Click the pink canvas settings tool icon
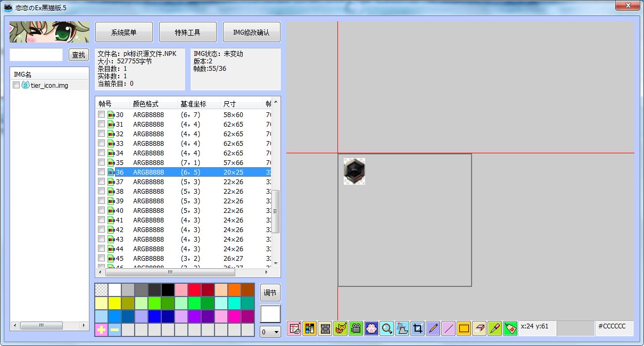 point(294,328)
